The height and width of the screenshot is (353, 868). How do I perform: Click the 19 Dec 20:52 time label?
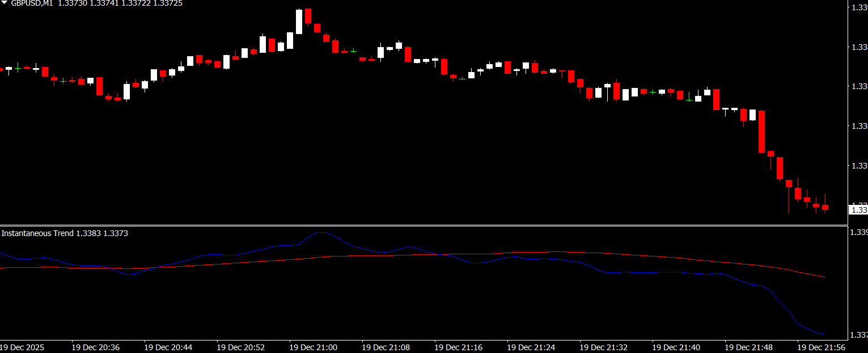[240, 347]
